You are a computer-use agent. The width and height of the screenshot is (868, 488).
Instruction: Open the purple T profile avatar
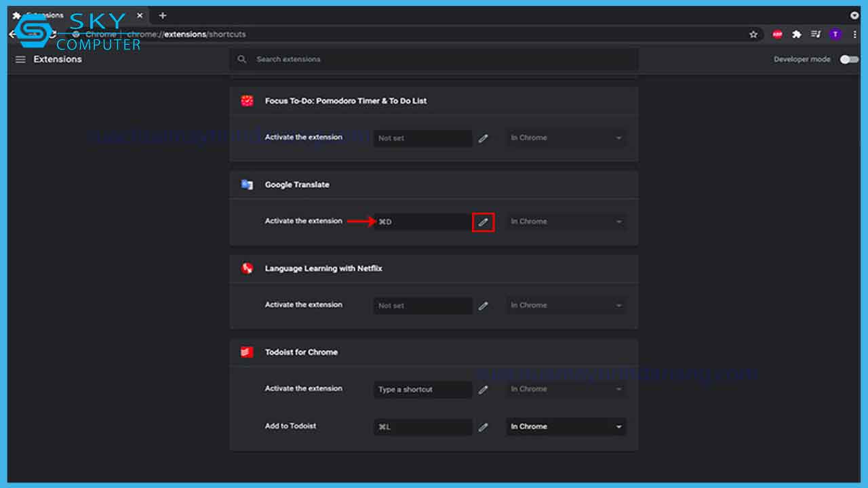[835, 35]
